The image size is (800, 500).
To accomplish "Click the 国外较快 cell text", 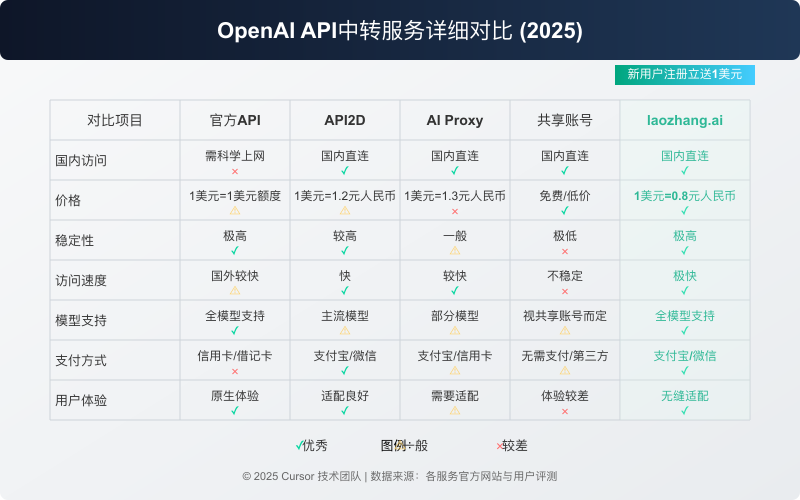I will [x=235, y=276].
